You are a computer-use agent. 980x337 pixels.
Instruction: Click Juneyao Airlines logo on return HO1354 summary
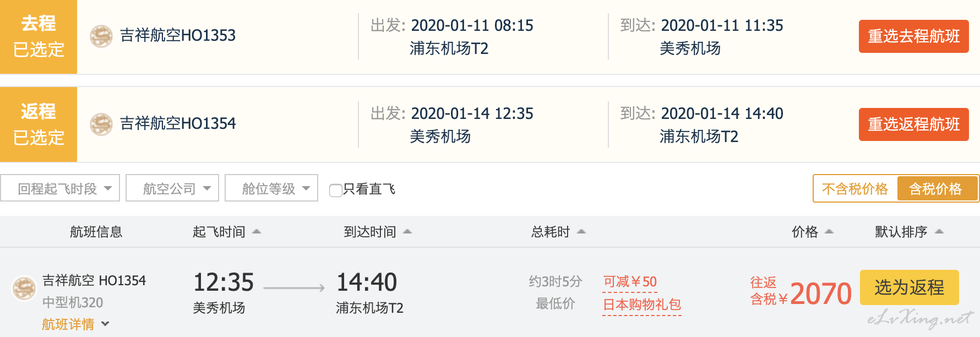(x=101, y=124)
